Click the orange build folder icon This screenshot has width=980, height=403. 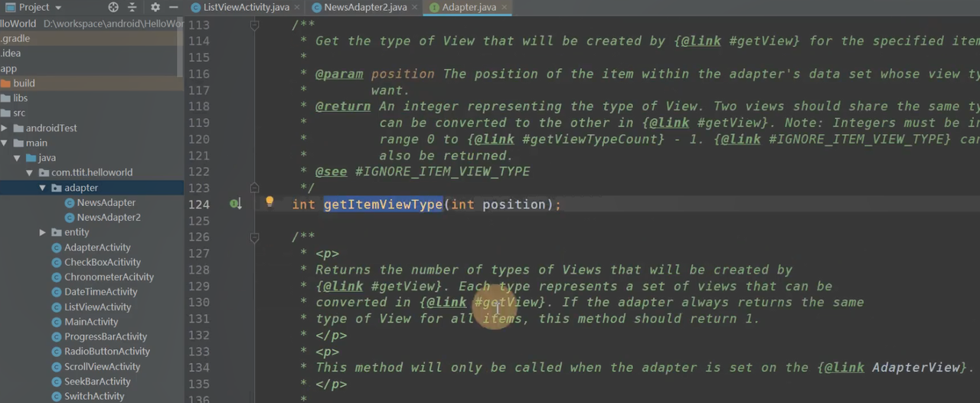pos(5,84)
